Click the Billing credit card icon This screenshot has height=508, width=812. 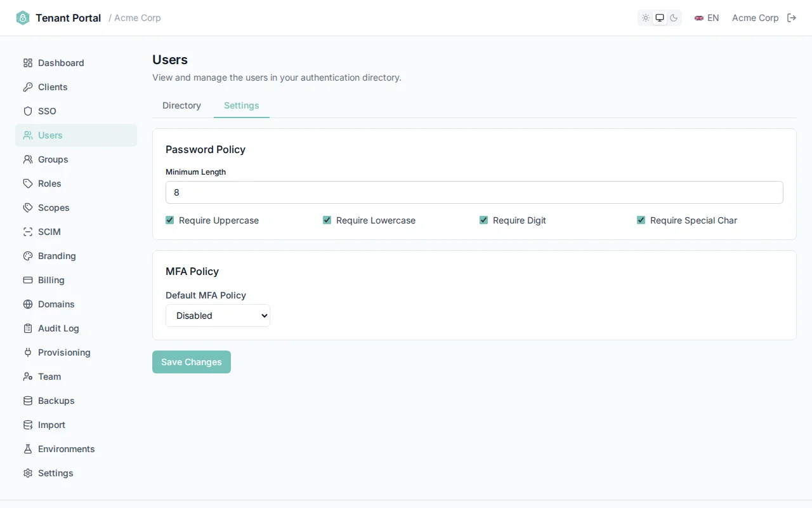pyautogui.click(x=28, y=280)
